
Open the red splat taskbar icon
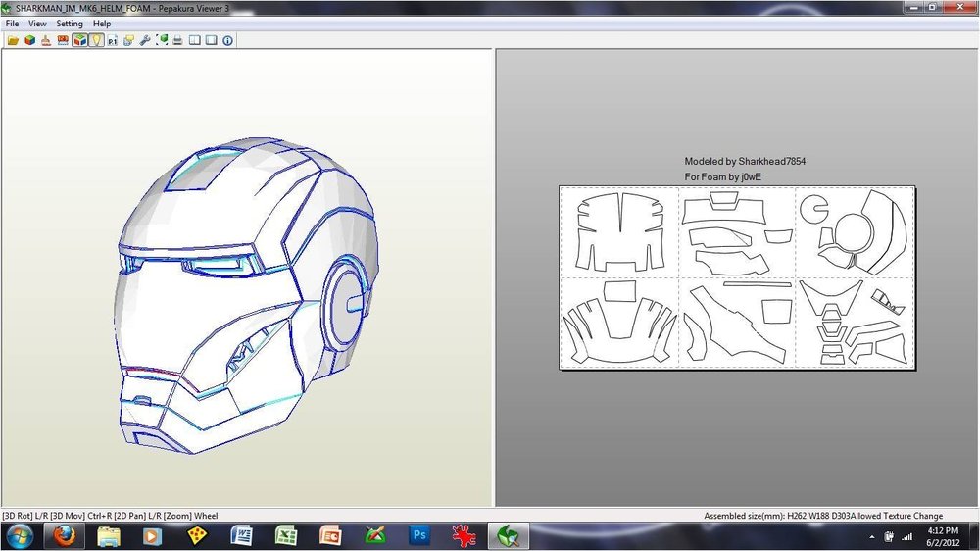(x=464, y=536)
